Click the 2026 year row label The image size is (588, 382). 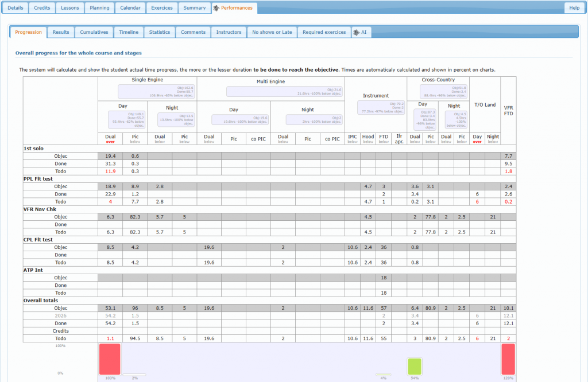click(60, 315)
